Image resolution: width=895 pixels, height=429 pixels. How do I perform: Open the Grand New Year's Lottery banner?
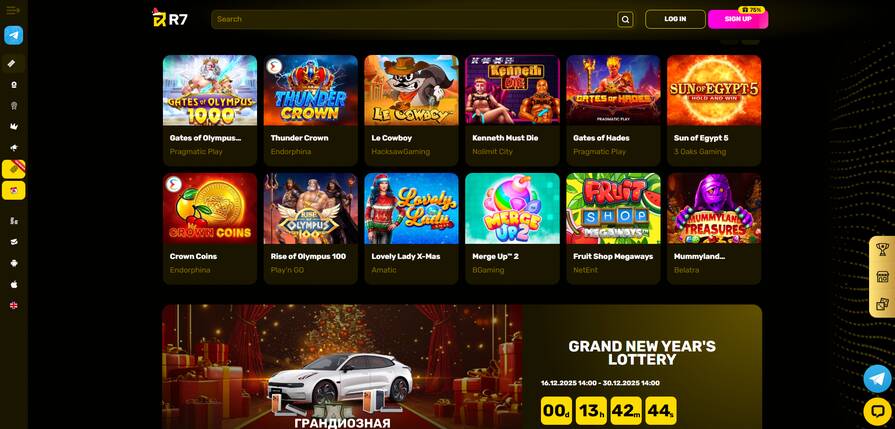(462, 367)
